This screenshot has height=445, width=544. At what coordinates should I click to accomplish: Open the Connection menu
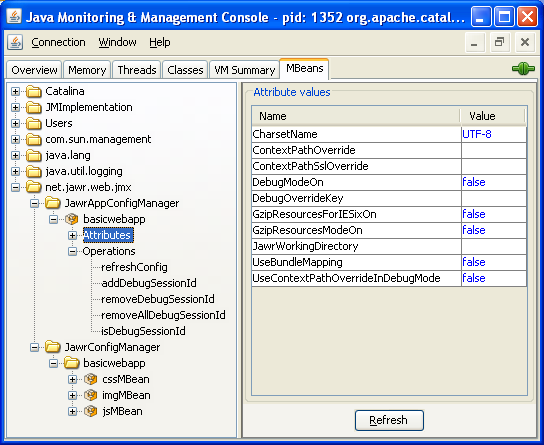coord(58,42)
